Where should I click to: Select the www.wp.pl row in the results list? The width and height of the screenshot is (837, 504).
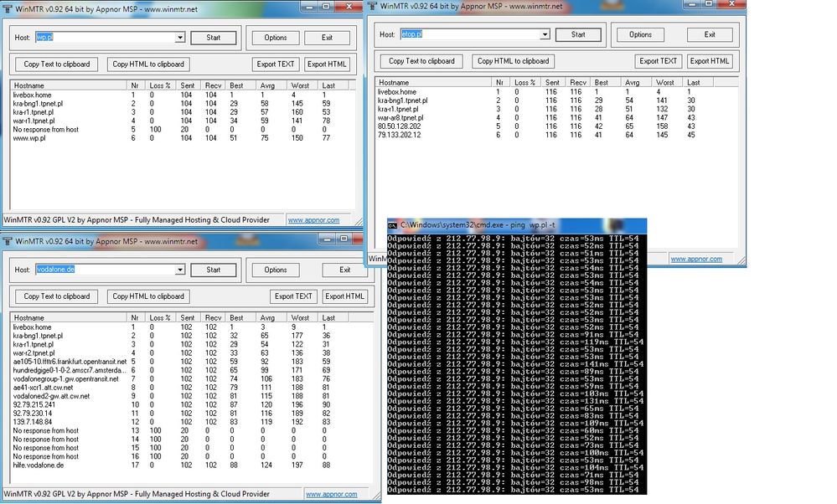(29, 138)
